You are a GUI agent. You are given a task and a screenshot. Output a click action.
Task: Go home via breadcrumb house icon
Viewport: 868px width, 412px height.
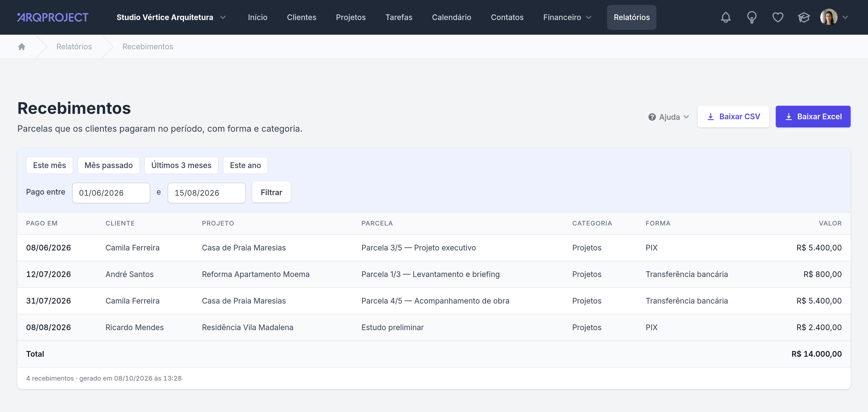point(22,46)
